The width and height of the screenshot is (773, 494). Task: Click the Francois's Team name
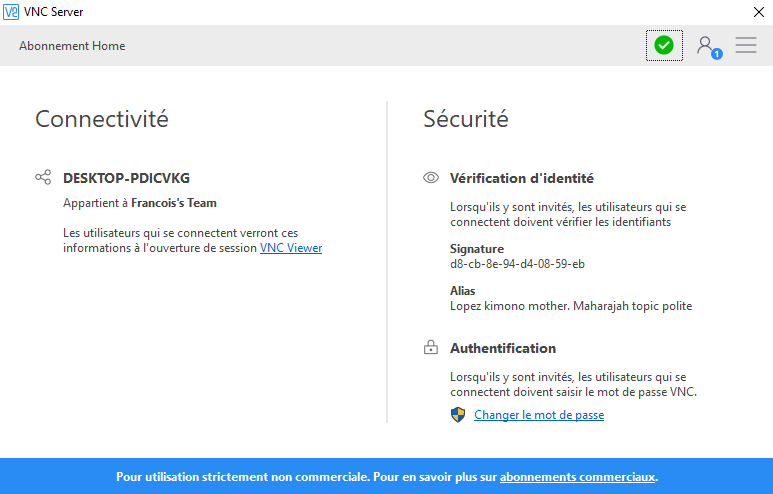point(174,203)
